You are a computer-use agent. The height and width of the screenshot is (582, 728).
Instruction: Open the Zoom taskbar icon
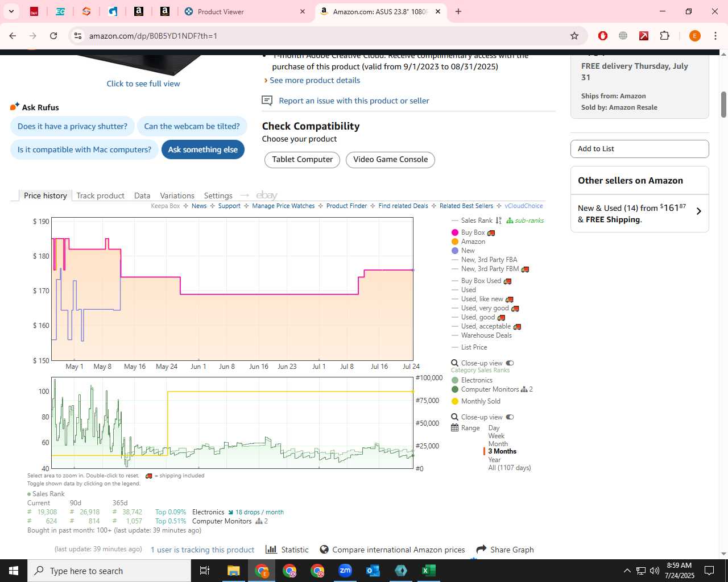tap(345, 571)
